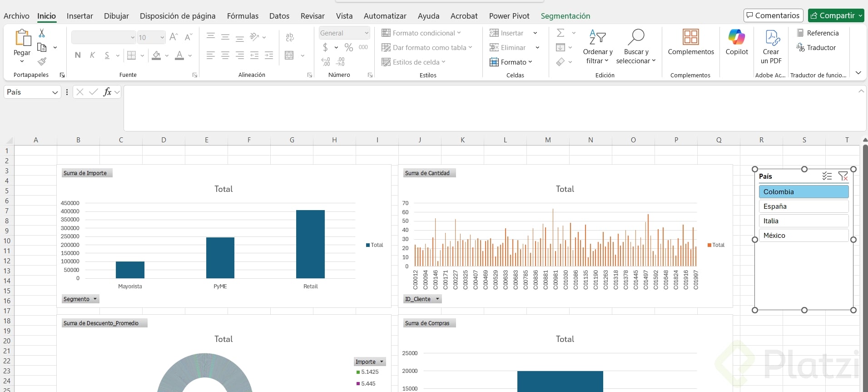Open the Comentarios pane button
The height and width of the screenshot is (392, 868).
pyautogui.click(x=773, y=15)
